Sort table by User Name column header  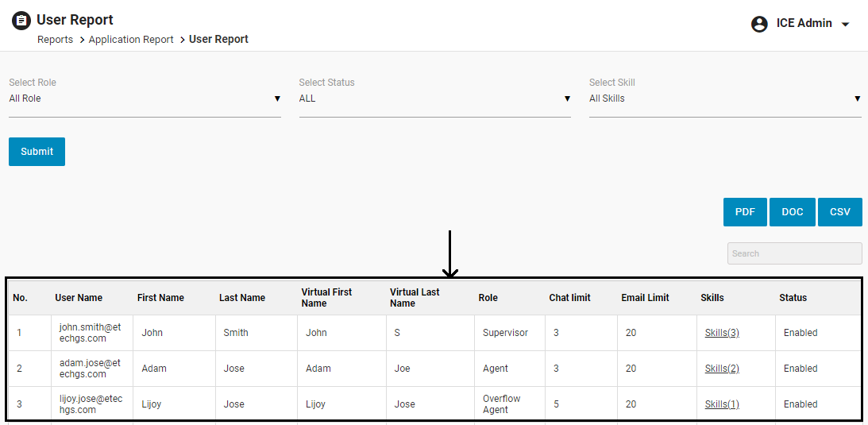point(79,298)
